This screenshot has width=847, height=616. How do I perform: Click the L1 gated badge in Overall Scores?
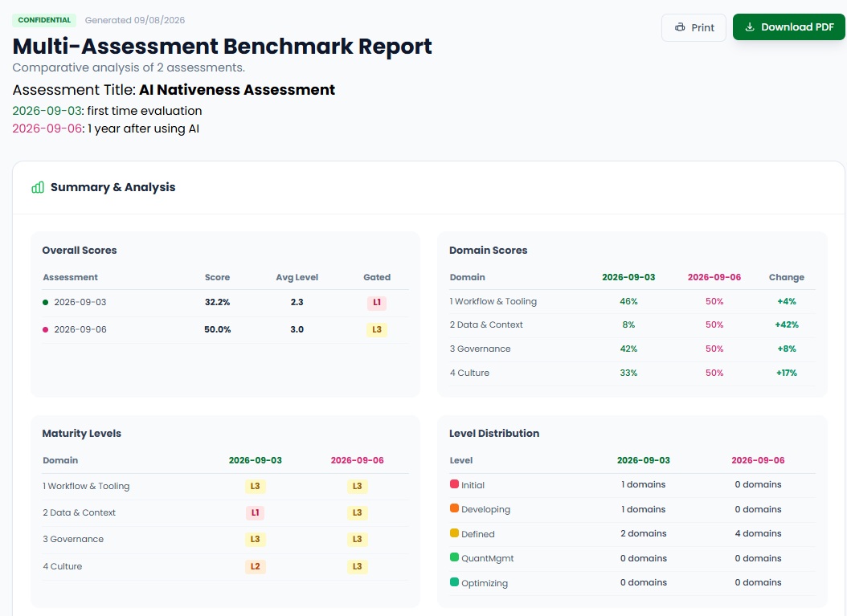[377, 302]
